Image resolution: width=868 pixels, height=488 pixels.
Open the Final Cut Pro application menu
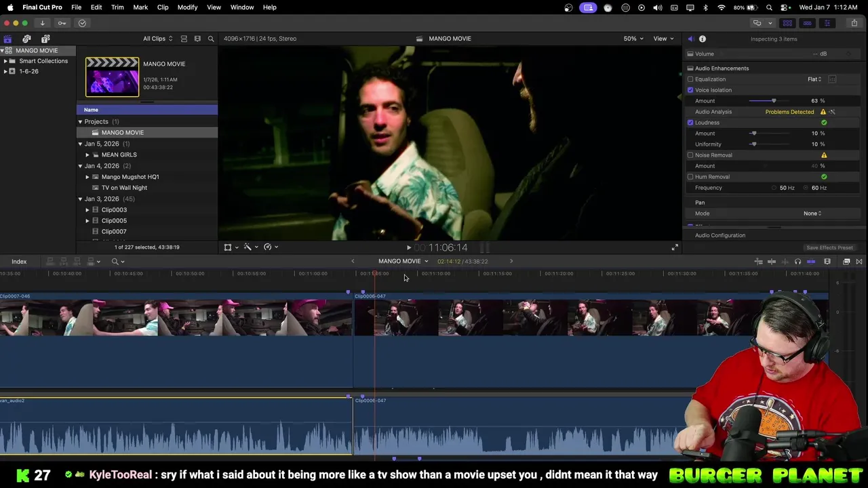tap(42, 7)
